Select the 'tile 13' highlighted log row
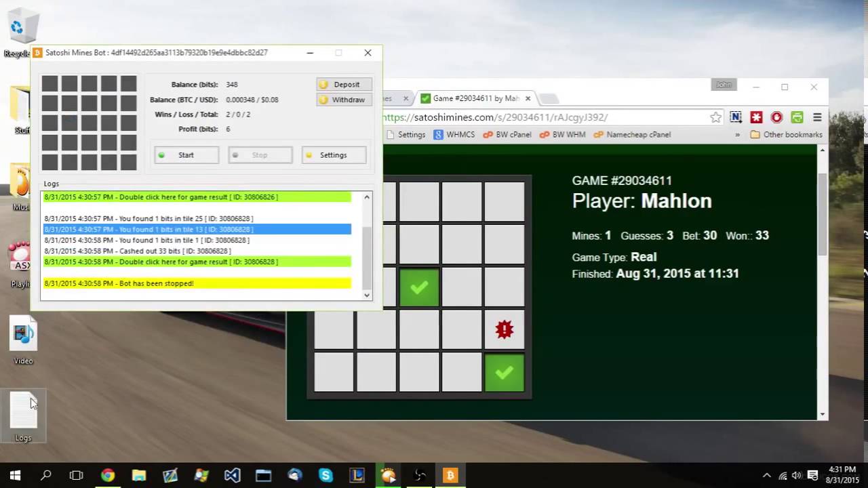This screenshot has height=488, width=868. [x=197, y=229]
